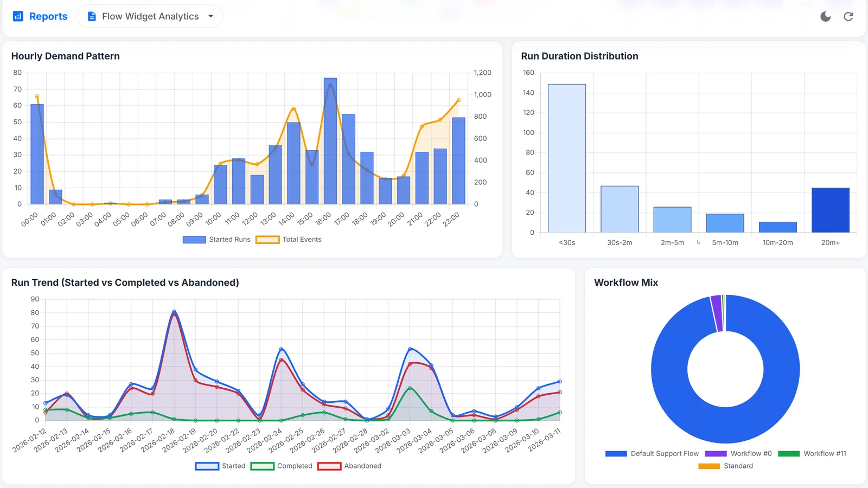Click the Workflow #11 green legend swatch

(789, 453)
